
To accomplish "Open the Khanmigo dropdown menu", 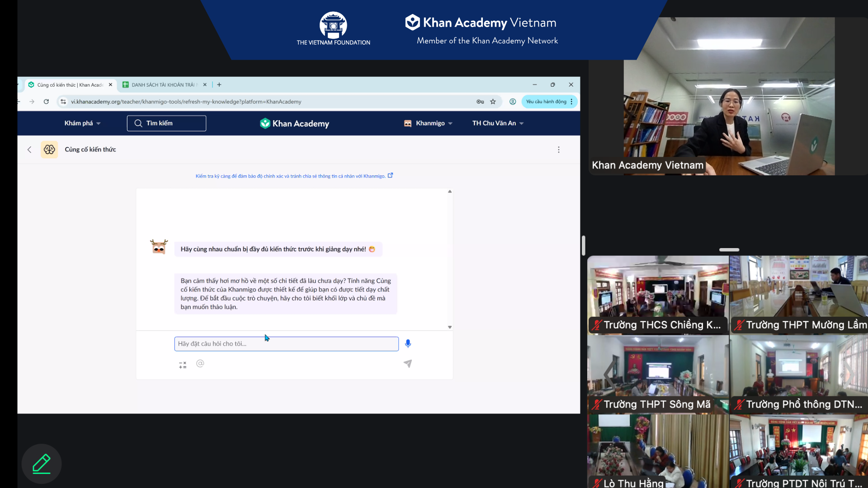I will 429,123.
